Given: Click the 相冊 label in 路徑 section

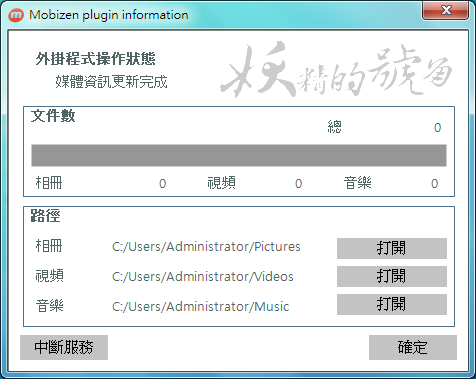Looking at the screenshot, I should tap(49, 246).
